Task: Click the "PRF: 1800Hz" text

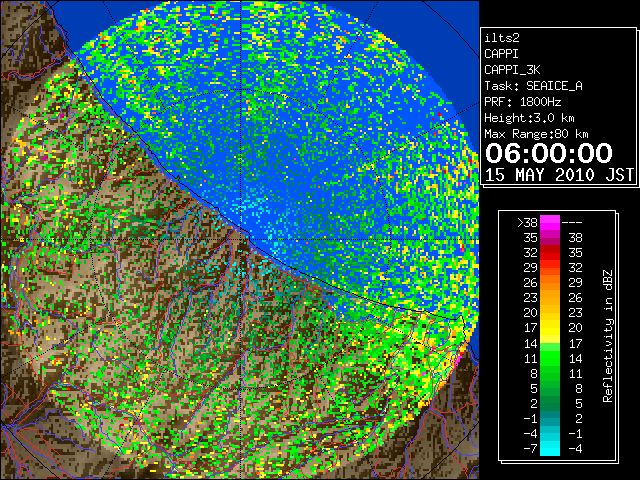Action: click(x=522, y=102)
